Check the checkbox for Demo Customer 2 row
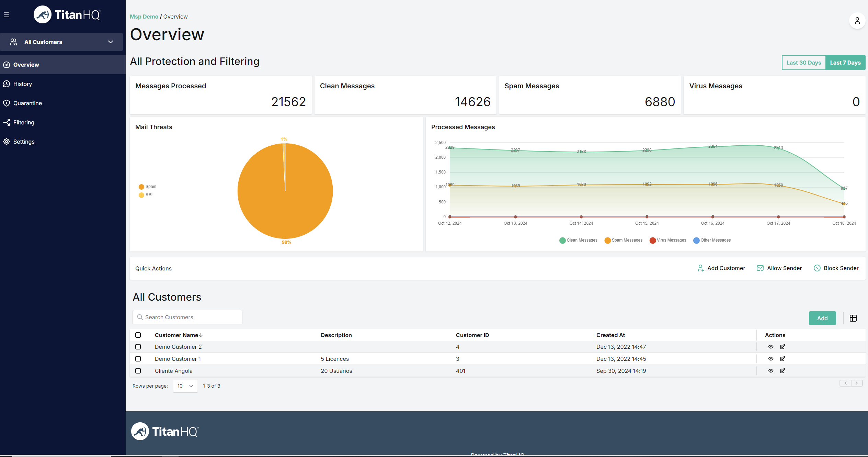The image size is (868, 457). pos(138,347)
